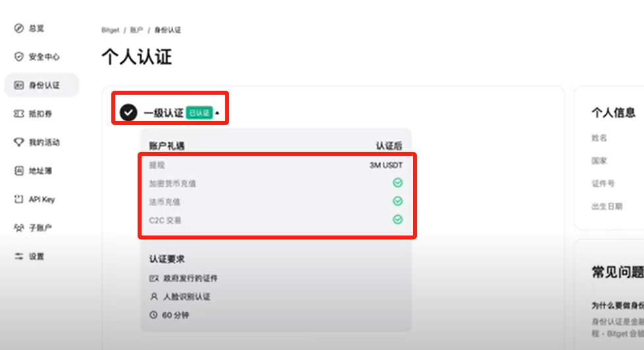Select the 身份认证 ID card icon
This screenshot has height=350, width=644.
(x=19, y=85)
